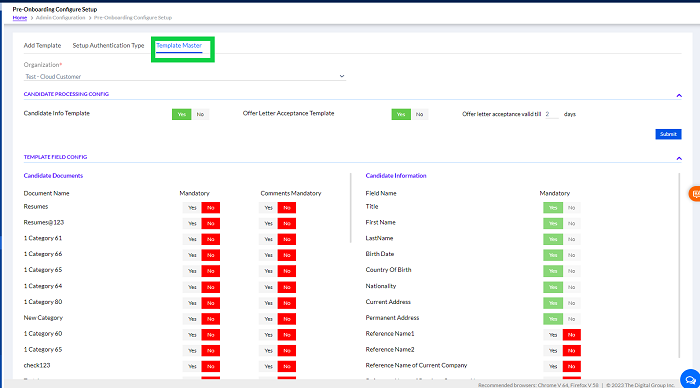This screenshot has height=388, width=700.
Task: Collapse the Template Field Config section
Action: 679,159
